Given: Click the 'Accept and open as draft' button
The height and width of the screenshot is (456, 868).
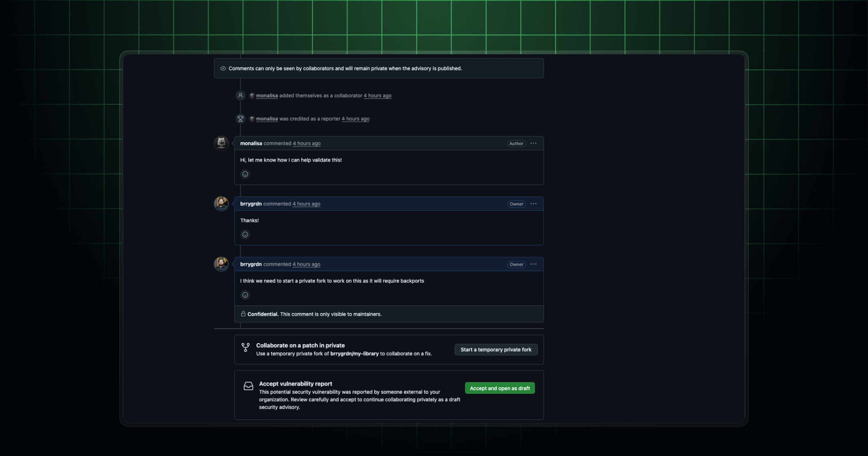Looking at the screenshot, I should pyautogui.click(x=500, y=388).
